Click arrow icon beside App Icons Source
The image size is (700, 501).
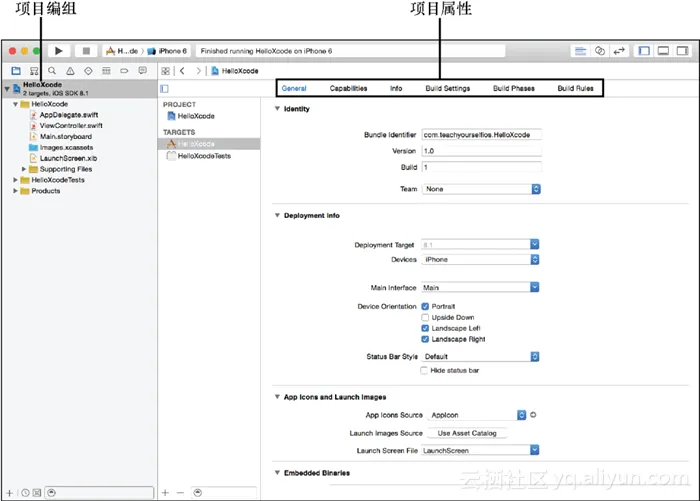pos(533,415)
